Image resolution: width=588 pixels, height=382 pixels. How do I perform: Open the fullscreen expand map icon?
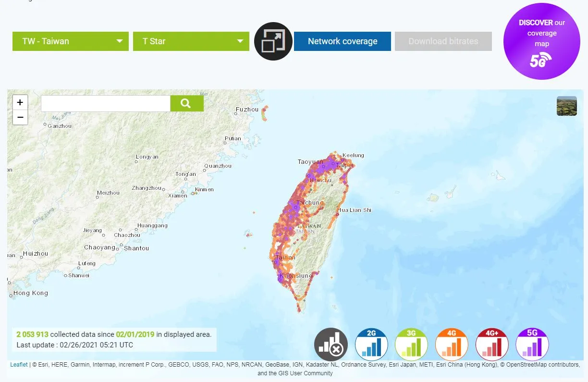pos(273,41)
